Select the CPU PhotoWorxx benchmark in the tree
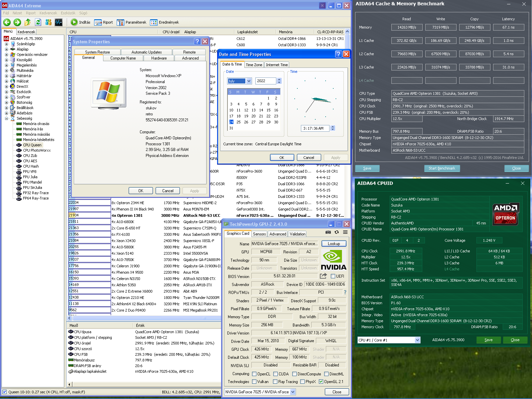 point(37,150)
